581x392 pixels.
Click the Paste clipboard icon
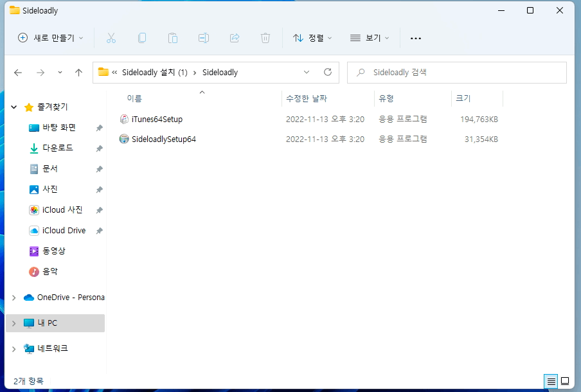pos(173,38)
